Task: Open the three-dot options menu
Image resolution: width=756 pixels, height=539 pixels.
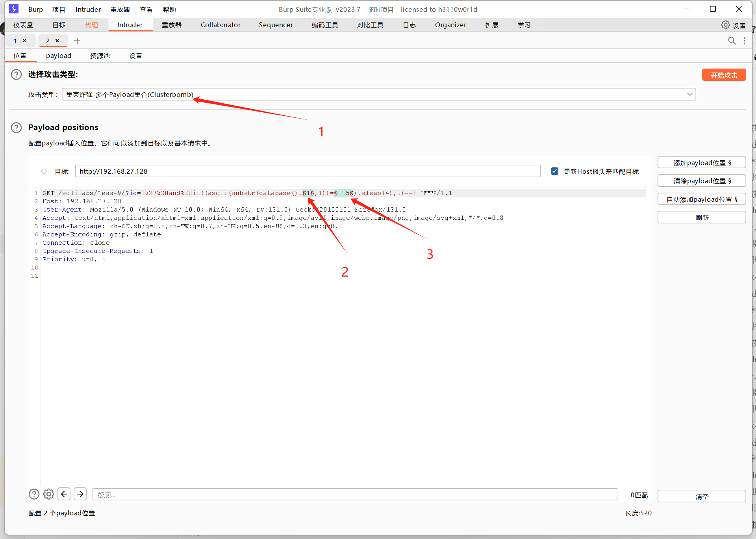Action: click(744, 41)
